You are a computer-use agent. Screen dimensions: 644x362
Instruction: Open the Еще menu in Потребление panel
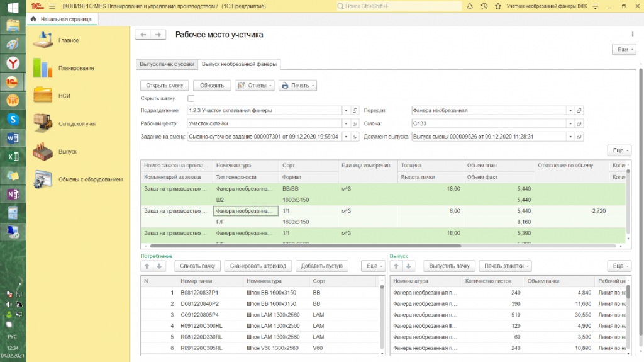[373, 266]
